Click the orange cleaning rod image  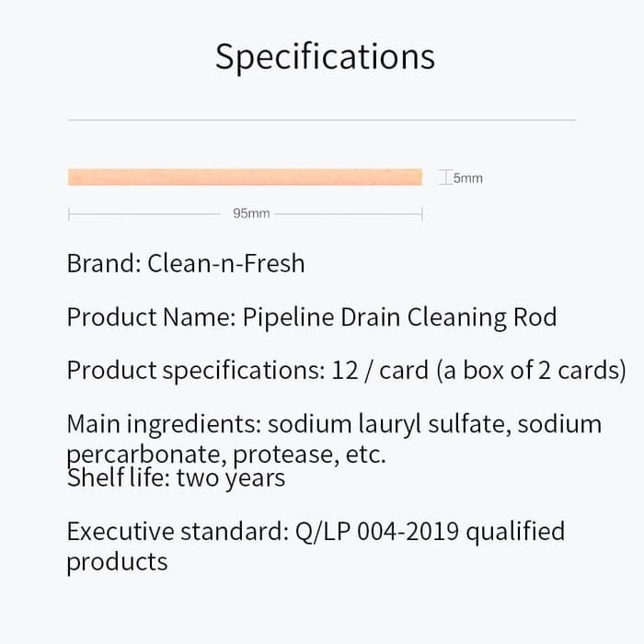[x=245, y=177]
